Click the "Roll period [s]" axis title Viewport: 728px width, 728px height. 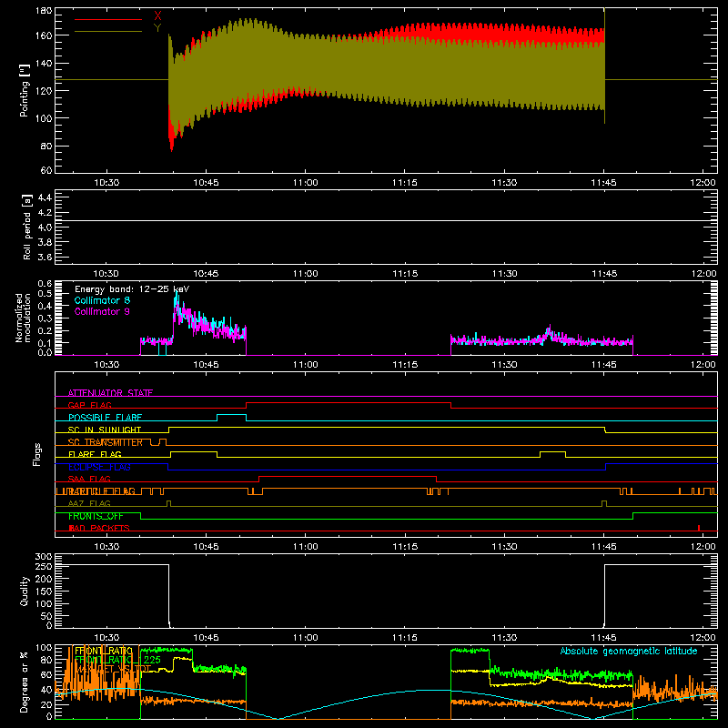point(26,227)
